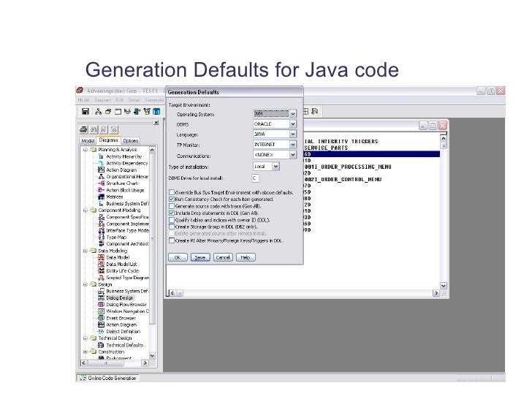Viewport: 532px width, 399px height.
Task: Enable Qualify tables and indexes with owner ID
Action: tap(172, 220)
